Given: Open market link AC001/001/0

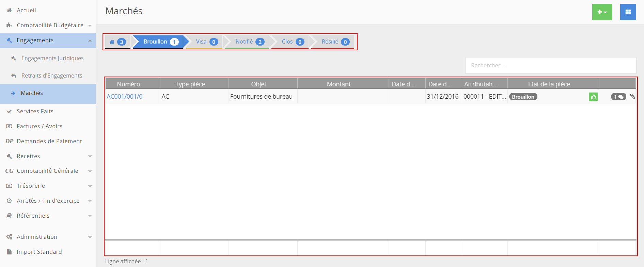Looking at the screenshot, I should (x=125, y=97).
